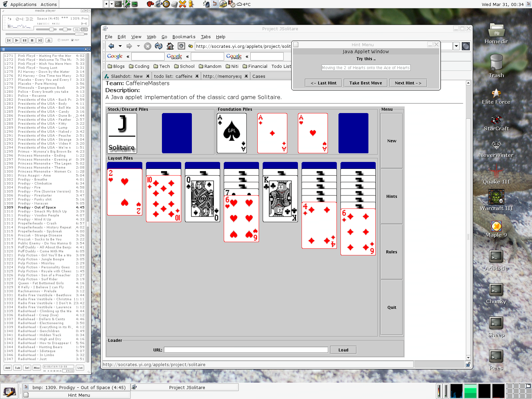Enable the SHUFF shuffle checkbox
The height and width of the screenshot is (399, 532).
[59, 40]
